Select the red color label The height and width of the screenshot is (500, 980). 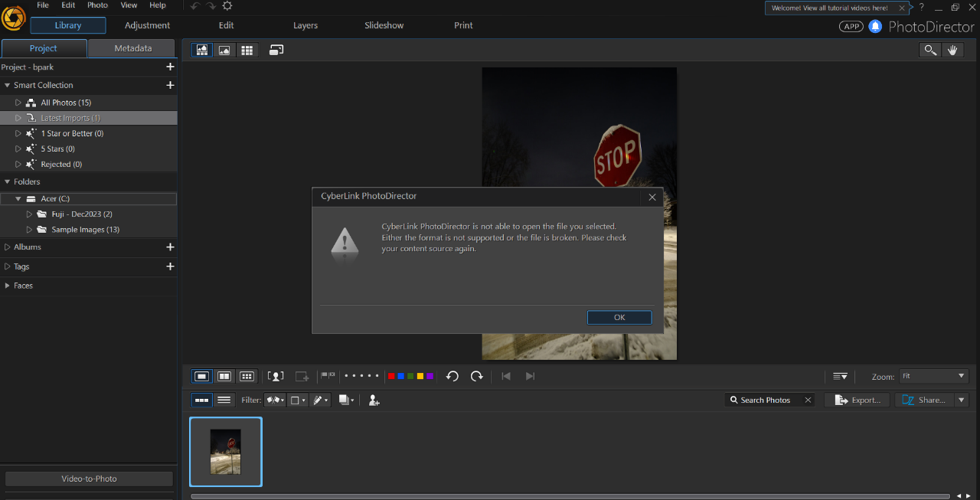point(391,376)
